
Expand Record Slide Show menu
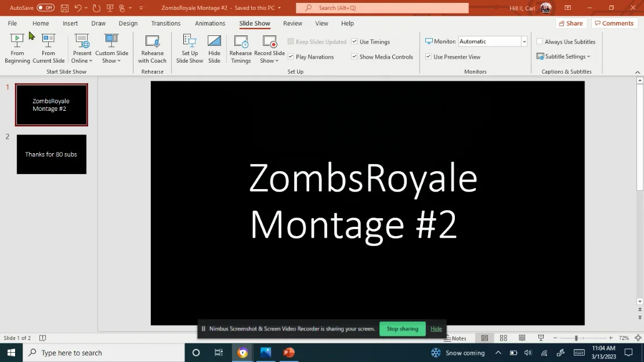tap(269, 57)
